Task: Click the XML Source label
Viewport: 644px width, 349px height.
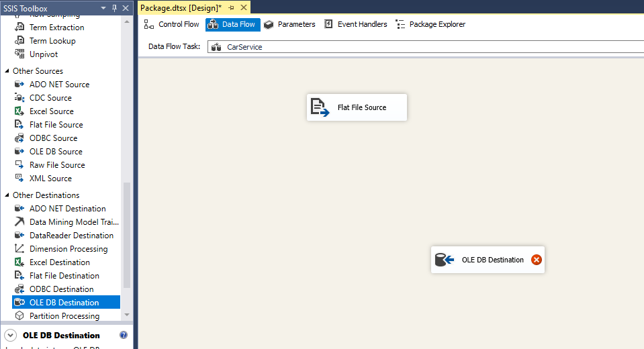Action: 50,179
